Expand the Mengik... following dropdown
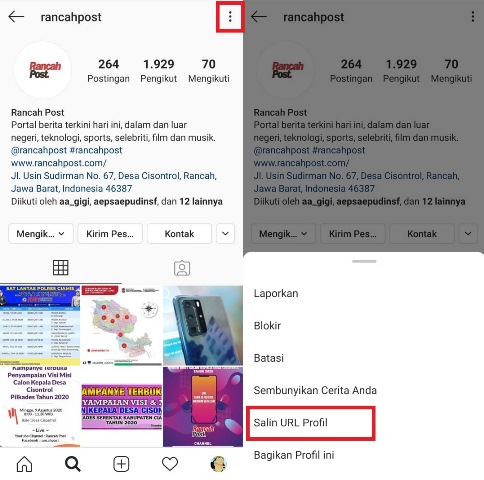Viewport: 484px width, 480px height. [41, 234]
